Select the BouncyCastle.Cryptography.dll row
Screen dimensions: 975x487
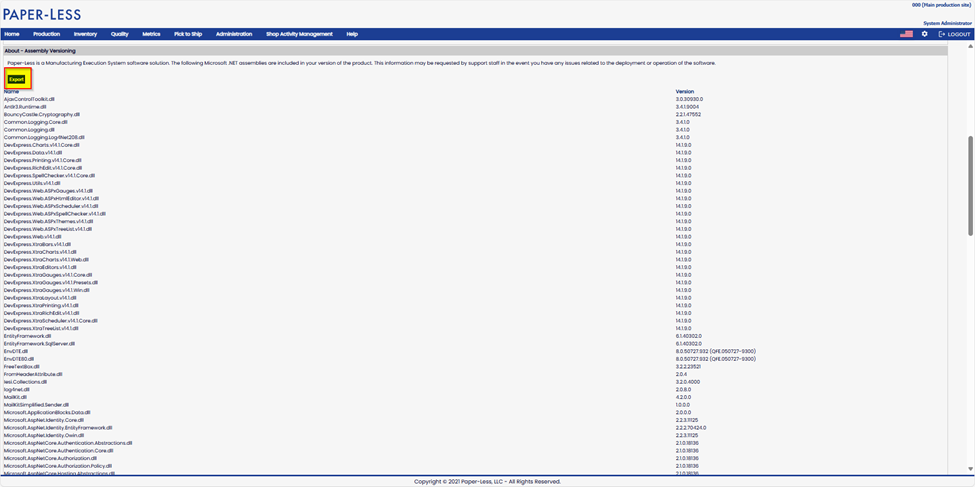[x=42, y=114]
